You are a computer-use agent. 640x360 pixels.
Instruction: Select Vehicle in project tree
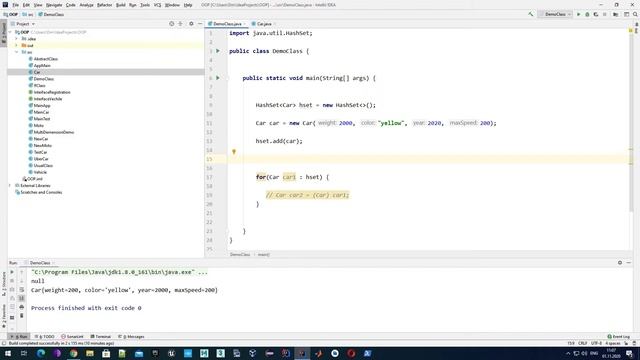40,172
